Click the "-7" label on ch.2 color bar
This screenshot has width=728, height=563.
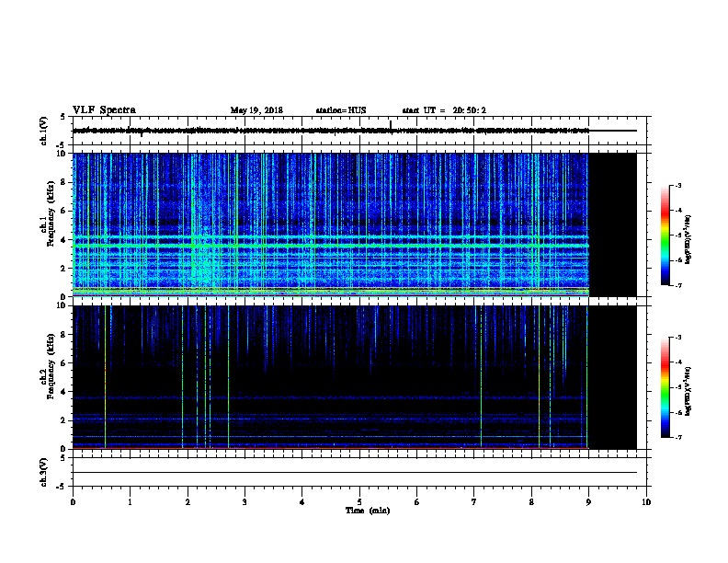pyautogui.click(x=677, y=437)
